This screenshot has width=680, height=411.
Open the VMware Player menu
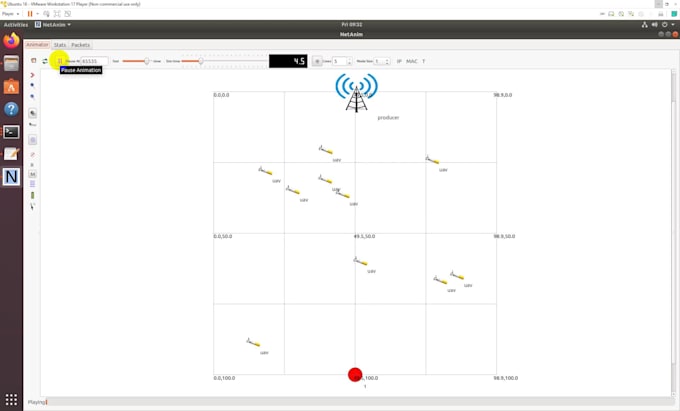click(10, 14)
